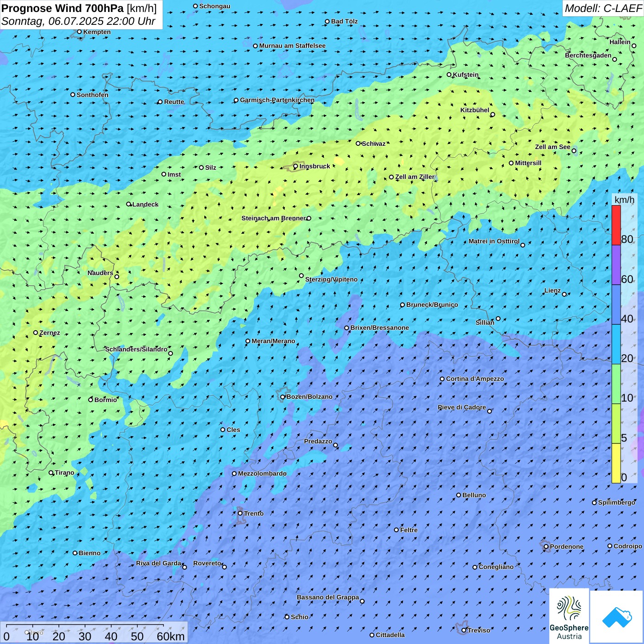Click the Tirano town label
644x644 pixels.
pyautogui.click(x=64, y=472)
